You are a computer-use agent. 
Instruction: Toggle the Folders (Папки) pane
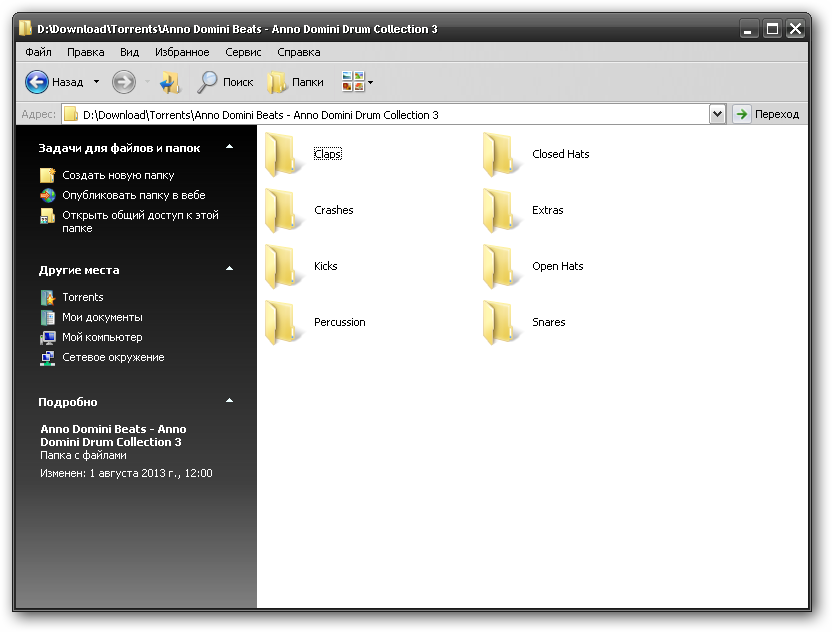click(296, 82)
